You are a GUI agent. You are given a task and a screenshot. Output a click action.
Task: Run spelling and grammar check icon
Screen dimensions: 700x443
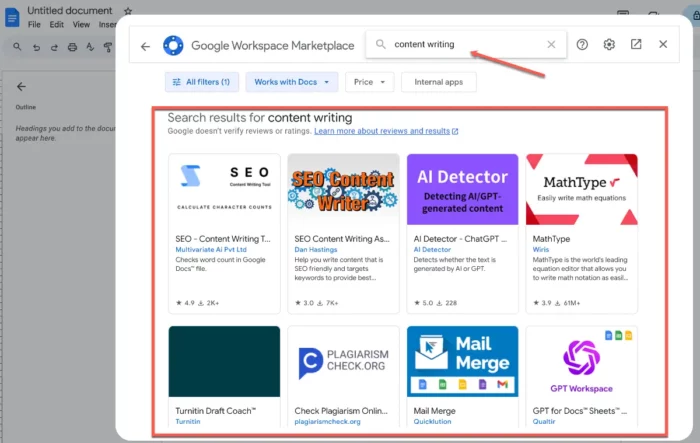[x=90, y=47]
